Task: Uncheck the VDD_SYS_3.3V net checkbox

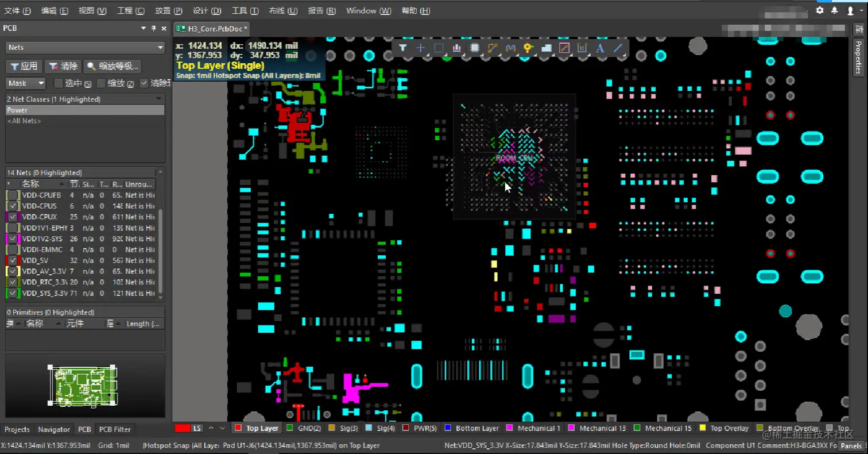Action: (x=13, y=293)
